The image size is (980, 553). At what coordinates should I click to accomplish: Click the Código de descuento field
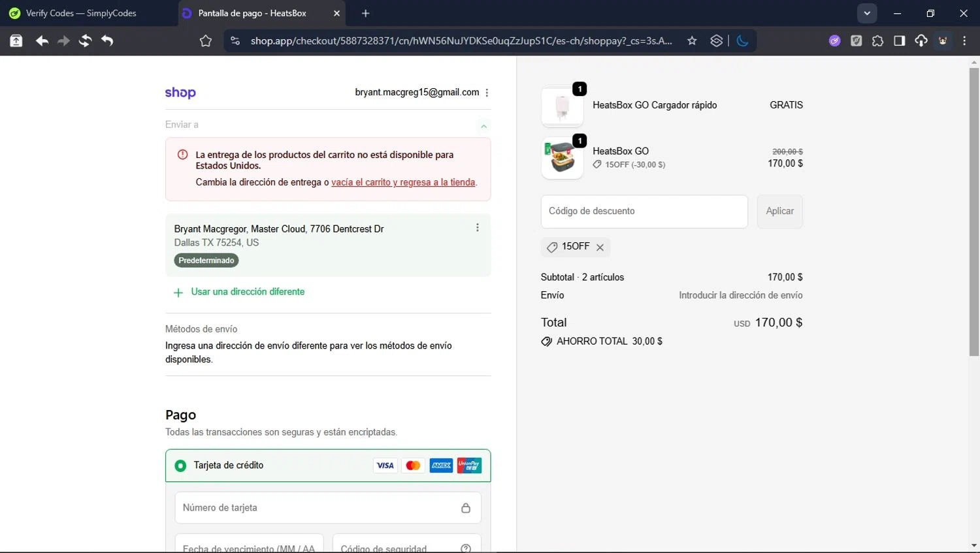pos(644,212)
